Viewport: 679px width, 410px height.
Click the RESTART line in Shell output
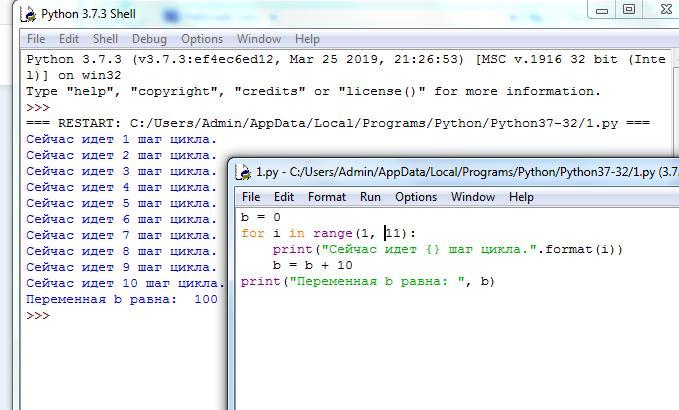click(338, 123)
